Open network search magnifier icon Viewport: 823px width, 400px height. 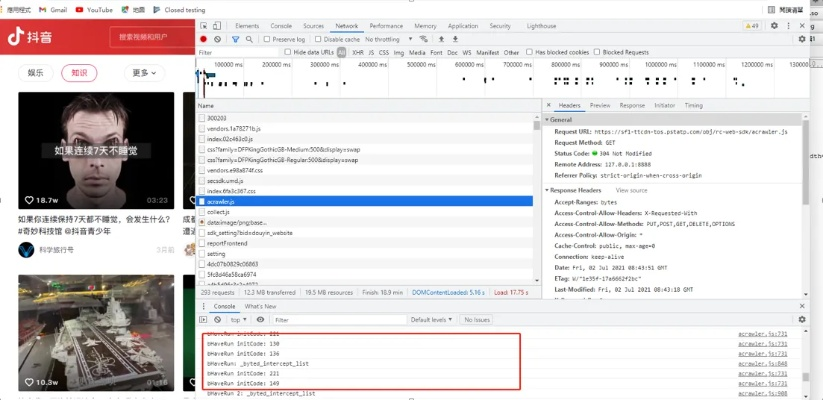(249, 39)
